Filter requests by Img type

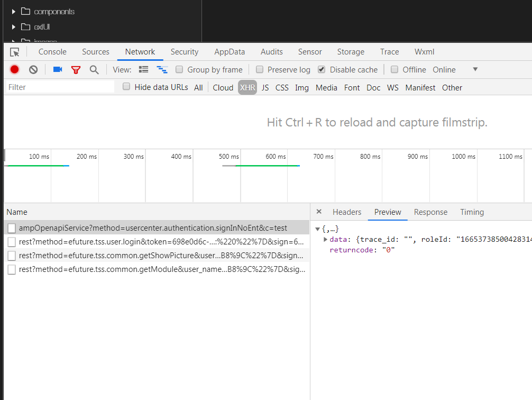pos(302,88)
